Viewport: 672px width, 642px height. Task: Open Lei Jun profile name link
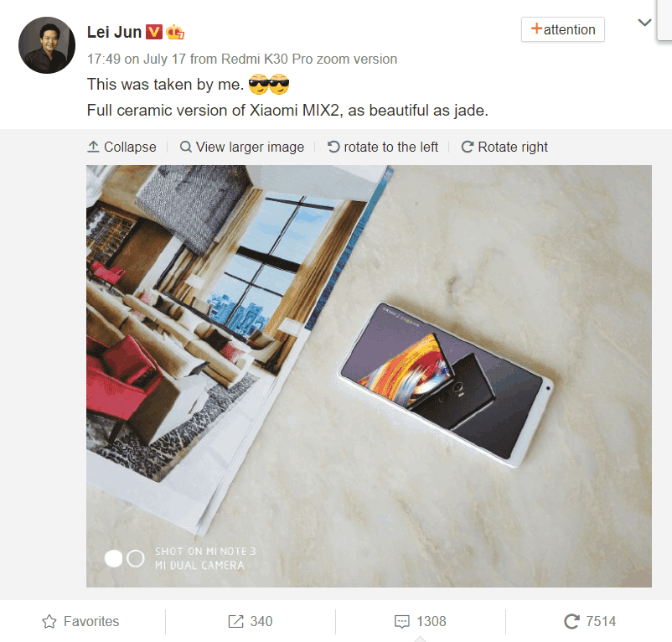(114, 32)
